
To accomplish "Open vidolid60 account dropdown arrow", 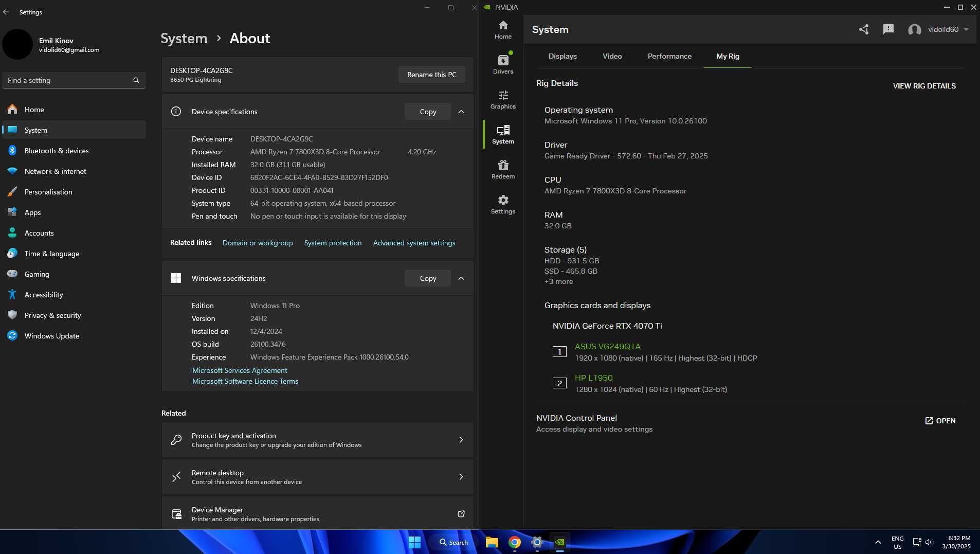I will (966, 29).
